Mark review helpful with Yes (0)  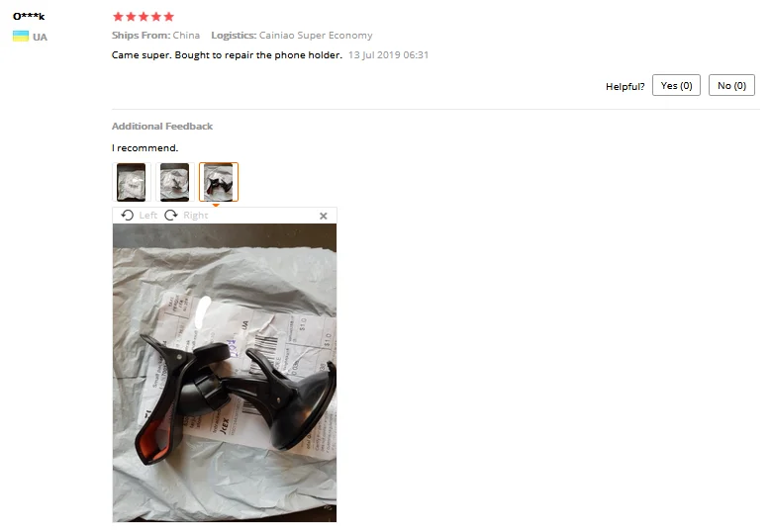coord(676,85)
